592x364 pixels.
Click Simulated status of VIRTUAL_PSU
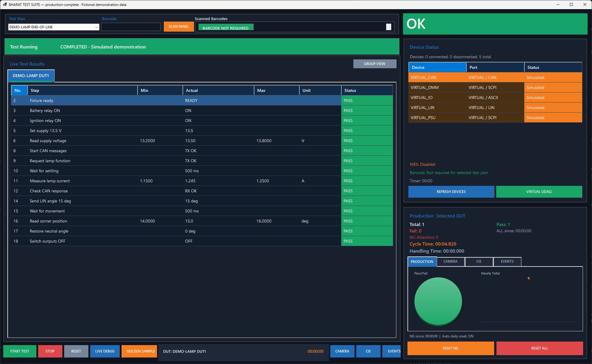(553, 118)
